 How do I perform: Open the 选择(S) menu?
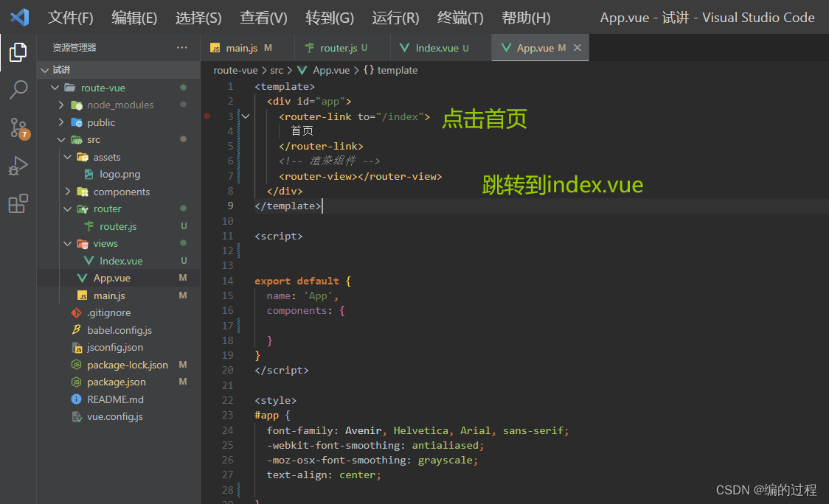(198, 18)
